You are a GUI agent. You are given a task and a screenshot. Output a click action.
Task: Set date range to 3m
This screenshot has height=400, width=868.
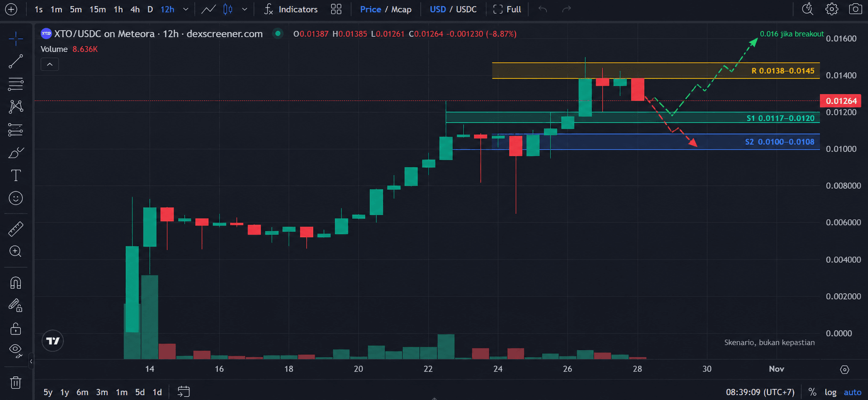point(102,392)
